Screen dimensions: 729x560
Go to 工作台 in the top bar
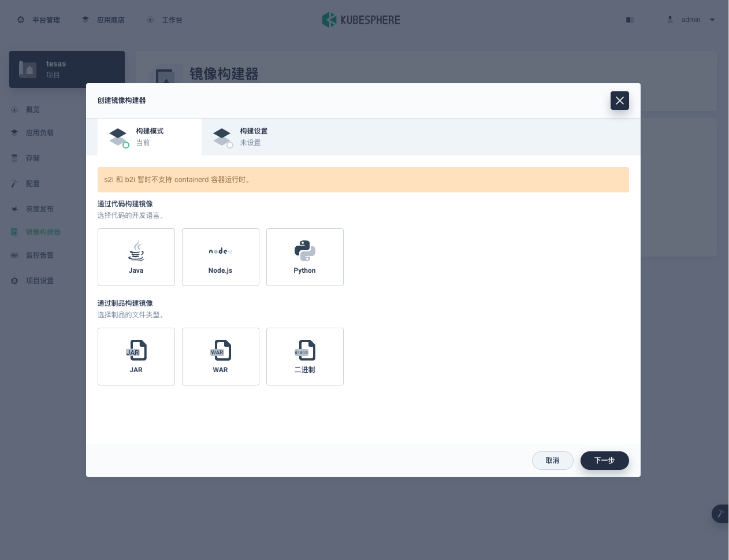pos(165,20)
